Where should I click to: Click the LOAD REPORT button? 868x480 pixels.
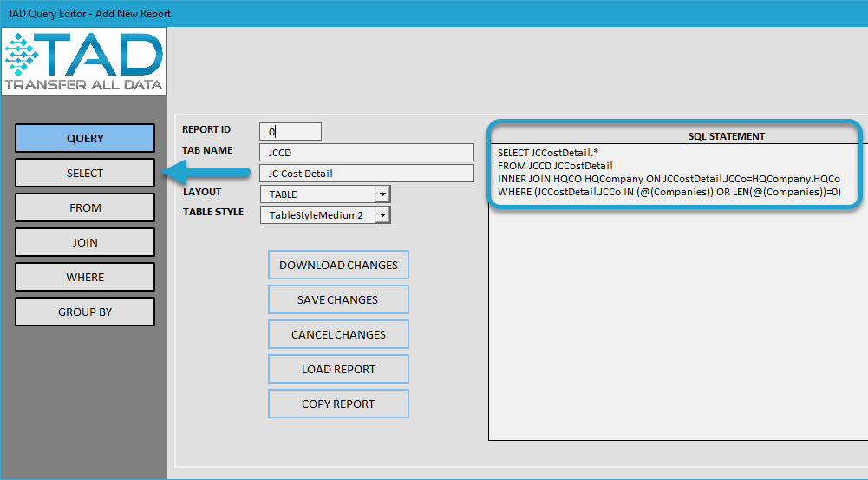click(338, 369)
